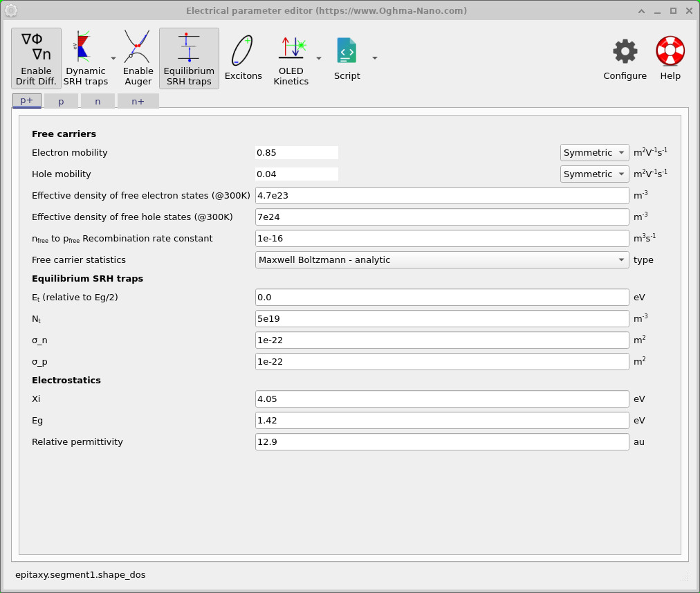
Task: Switch to the n+ tab
Action: pos(138,101)
